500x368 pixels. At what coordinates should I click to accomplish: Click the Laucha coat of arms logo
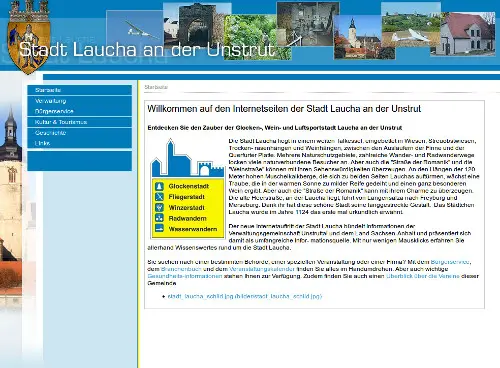pos(29,37)
